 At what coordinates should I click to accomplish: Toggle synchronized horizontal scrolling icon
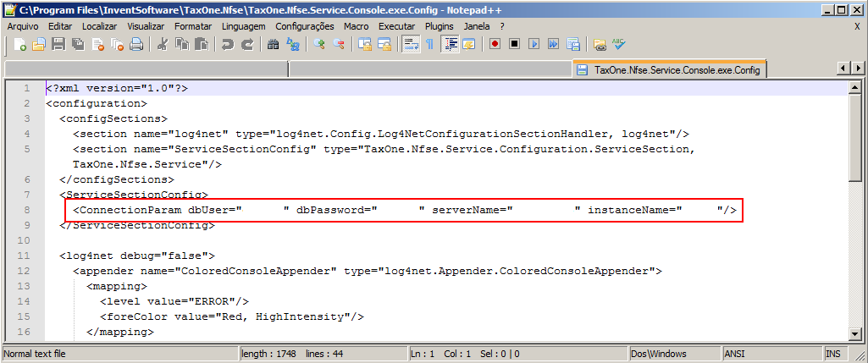[x=384, y=45]
